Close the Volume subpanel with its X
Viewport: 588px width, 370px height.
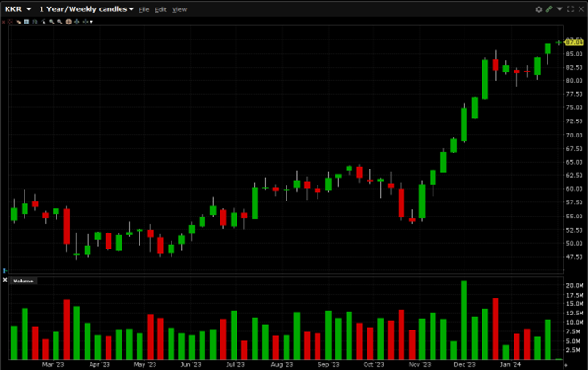pyautogui.click(x=5, y=280)
